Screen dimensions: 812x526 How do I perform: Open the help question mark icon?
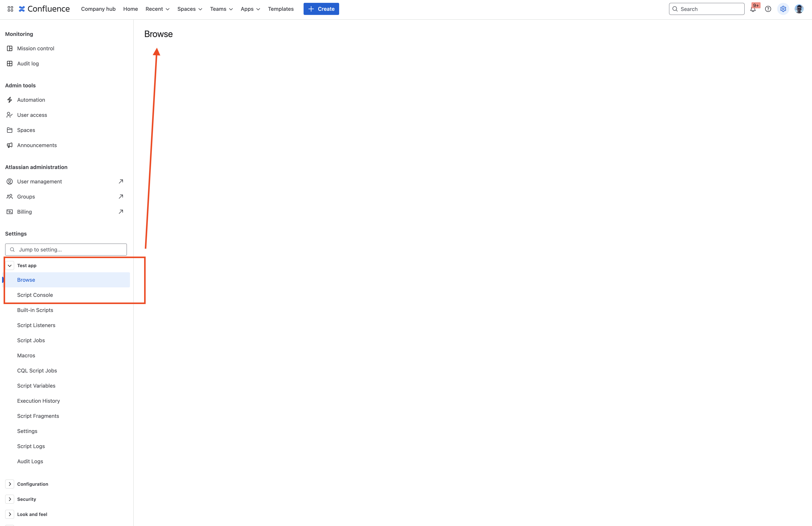coord(768,9)
